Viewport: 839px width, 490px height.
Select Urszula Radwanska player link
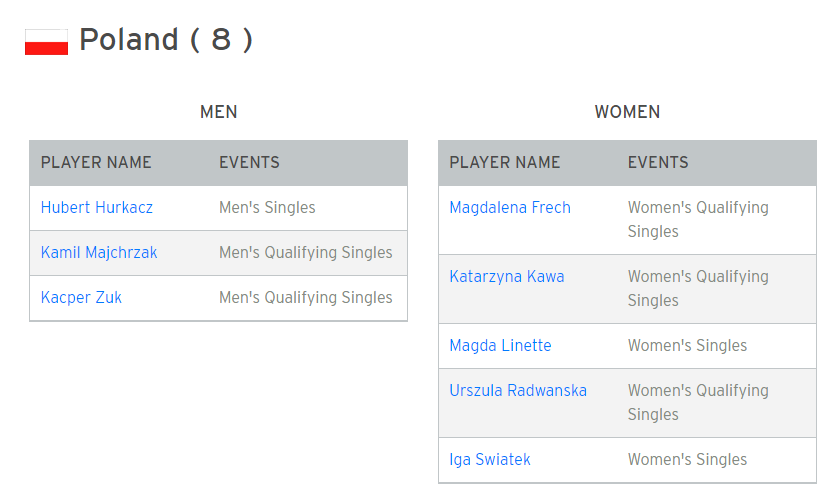tap(518, 391)
